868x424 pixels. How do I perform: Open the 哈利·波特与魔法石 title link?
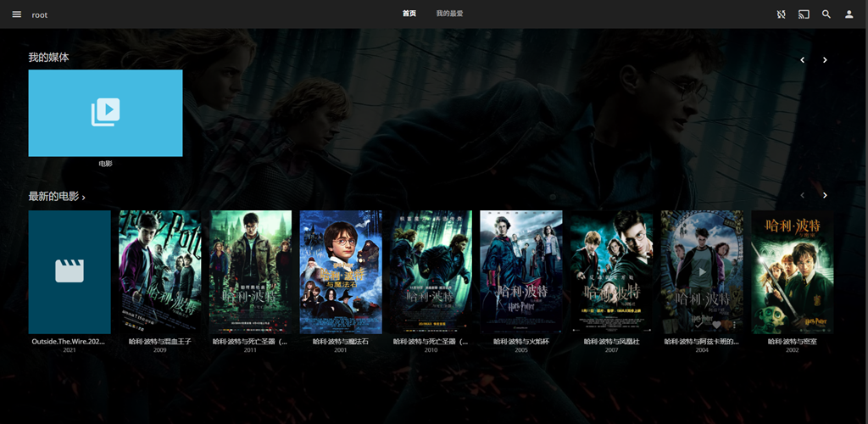coord(341,342)
